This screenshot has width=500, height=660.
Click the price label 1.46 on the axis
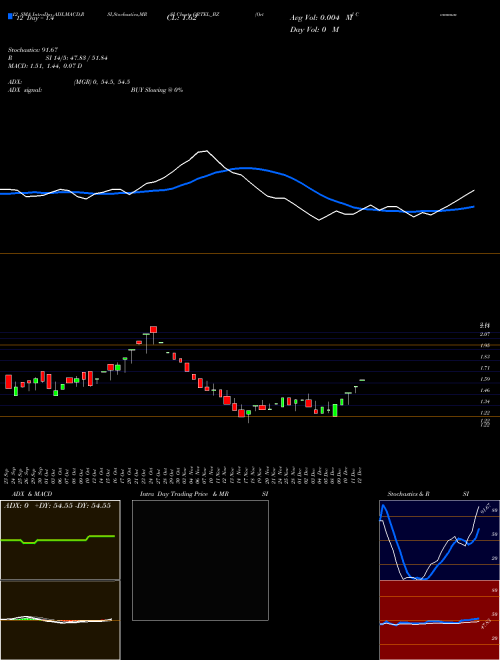[x=485, y=391]
